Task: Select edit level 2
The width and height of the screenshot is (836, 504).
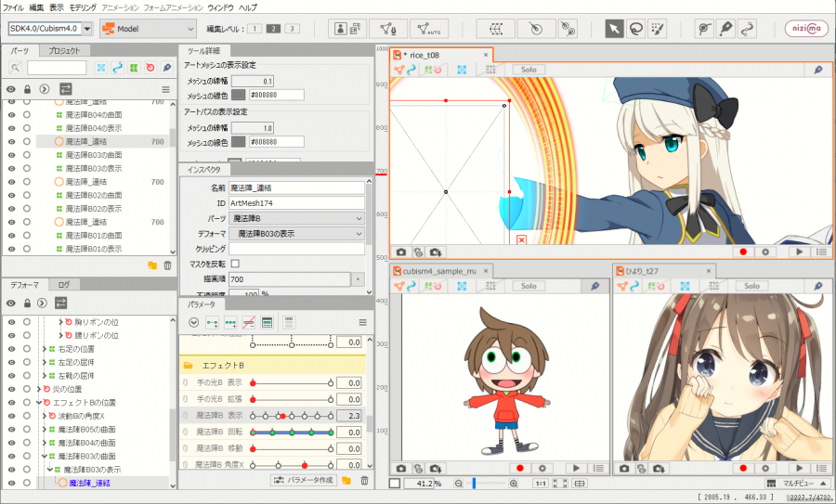Action: pos(273,29)
